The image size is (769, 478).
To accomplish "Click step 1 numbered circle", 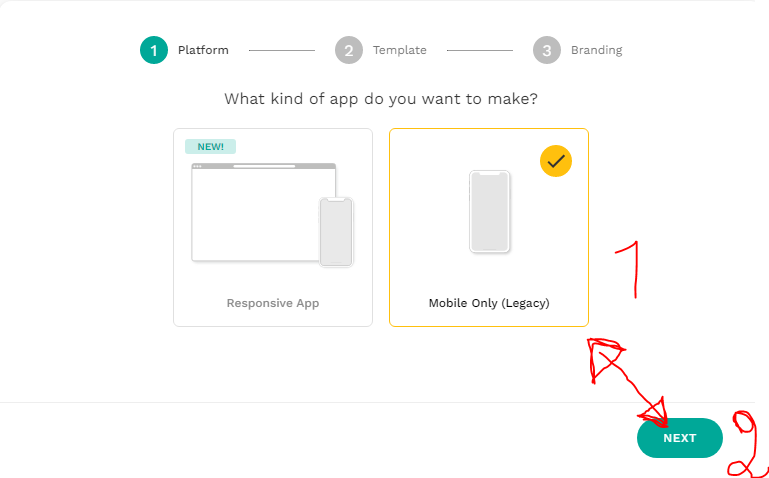I will 154,50.
